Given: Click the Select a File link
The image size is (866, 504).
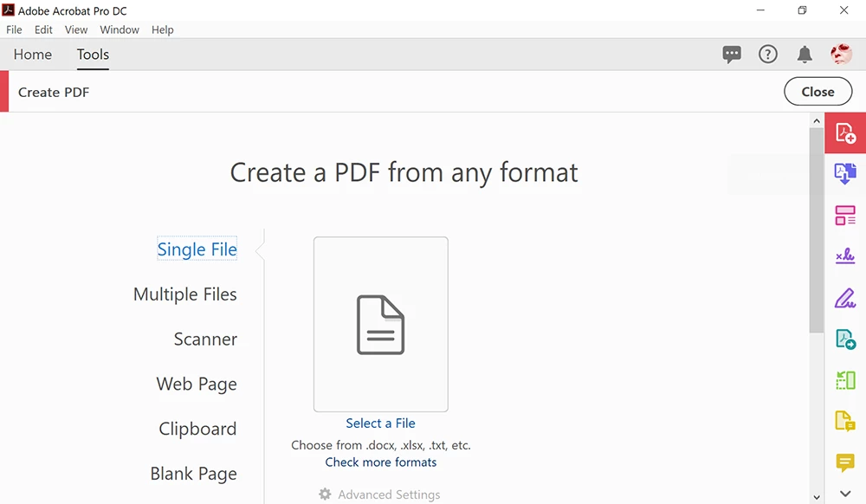Looking at the screenshot, I should [x=380, y=423].
